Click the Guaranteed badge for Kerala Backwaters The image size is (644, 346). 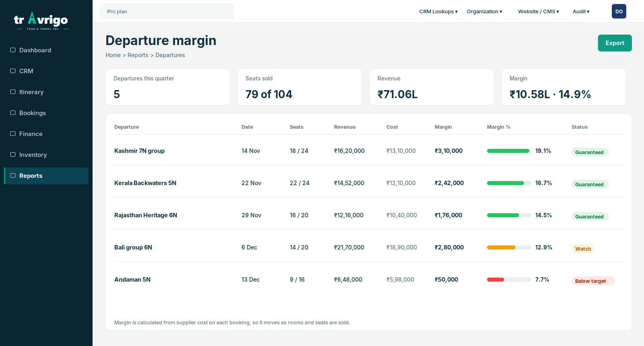(590, 184)
